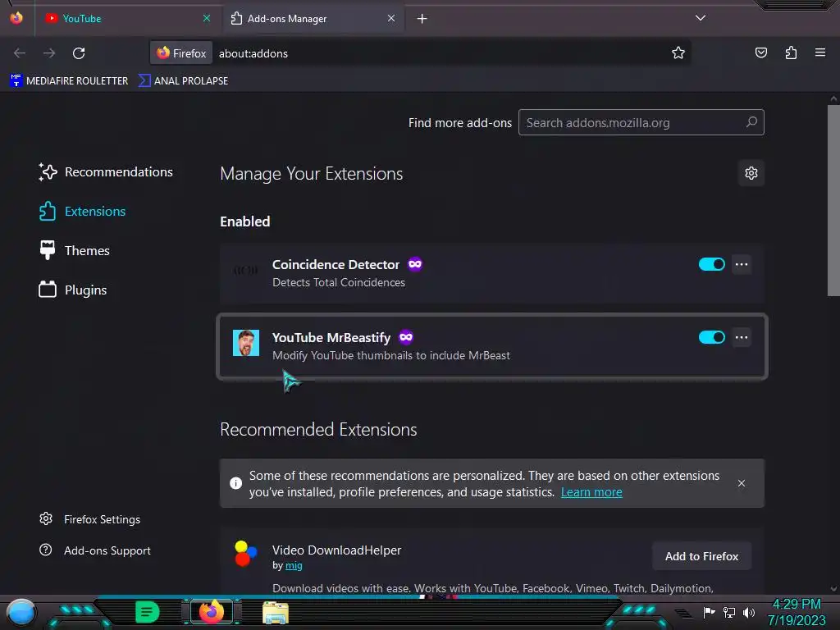The height and width of the screenshot is (630, 840).
Task: Open the volume tray icon
Action: (x=749, y=612)
